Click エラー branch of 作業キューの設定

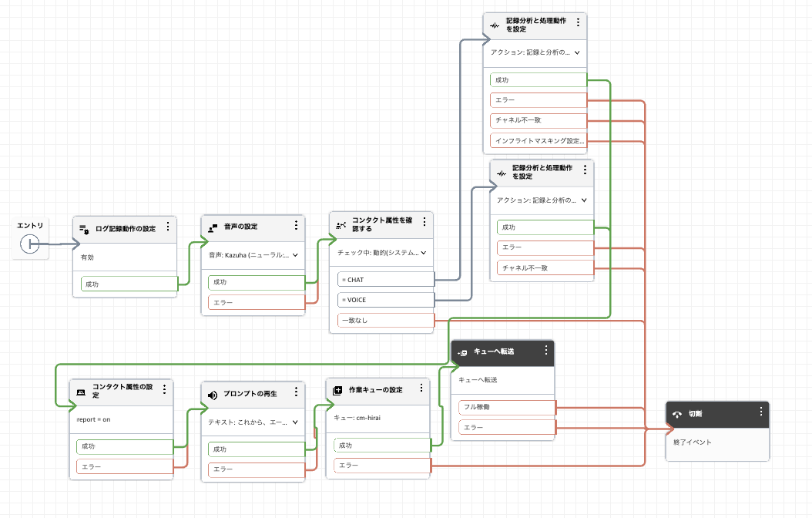point(383,465)
